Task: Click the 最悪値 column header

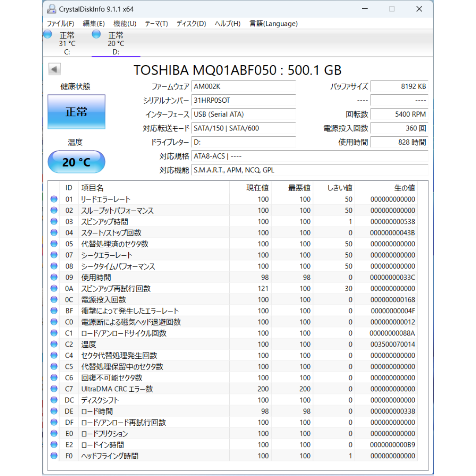Action: point(292,188)
